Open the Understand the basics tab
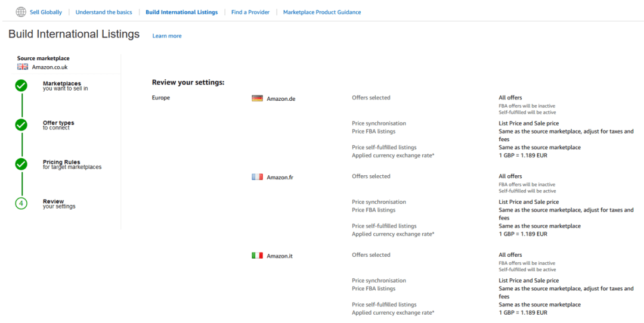The image size is (644, 323). pyautogui.click(x=104, y=12)
